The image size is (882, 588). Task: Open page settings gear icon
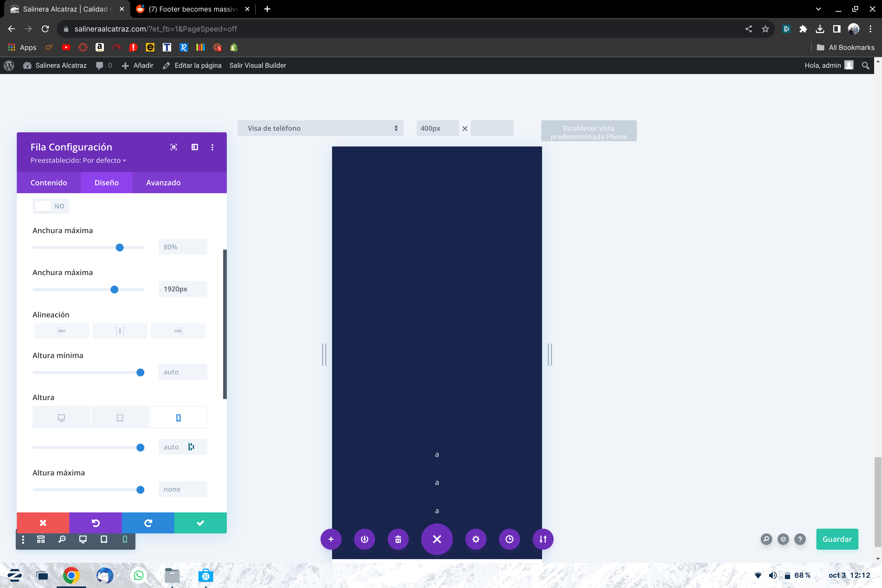[475, 539]
